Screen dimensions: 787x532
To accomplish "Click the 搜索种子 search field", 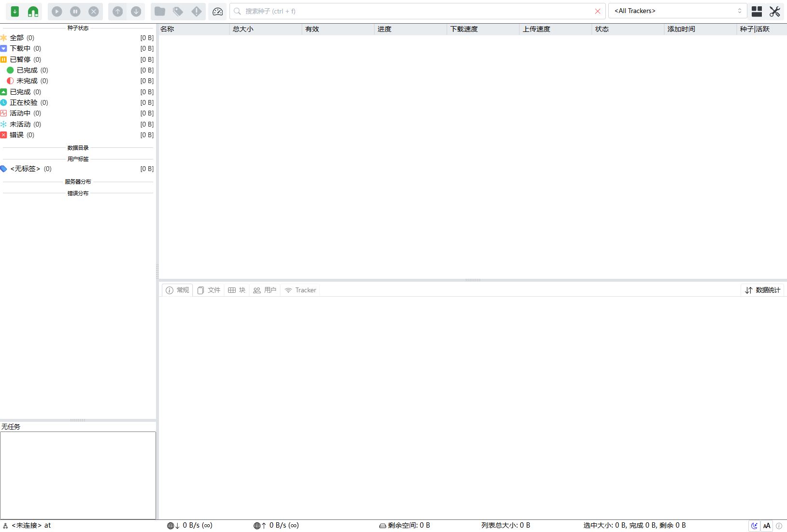I will click(x=415, y=11).
